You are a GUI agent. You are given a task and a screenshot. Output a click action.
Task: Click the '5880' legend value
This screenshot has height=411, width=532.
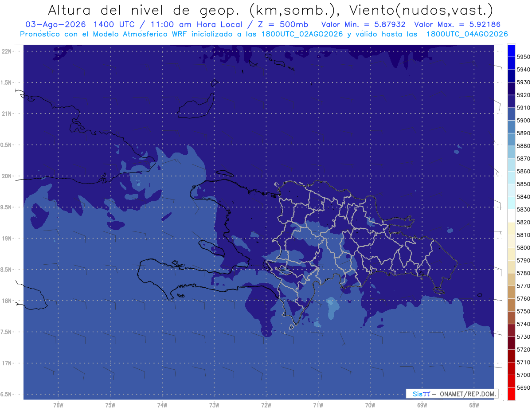524,146
